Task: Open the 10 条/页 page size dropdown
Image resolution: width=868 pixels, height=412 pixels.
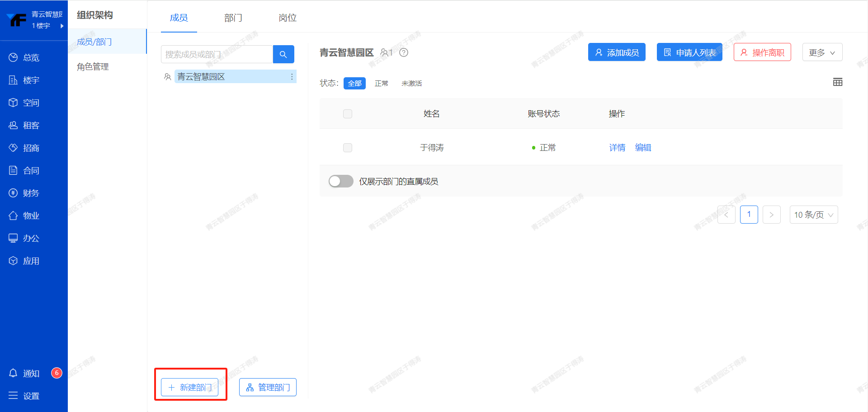Action: click(x=813, y=215)
